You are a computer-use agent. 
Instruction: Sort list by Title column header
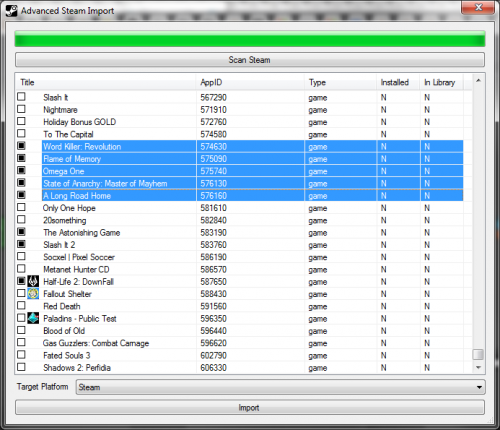coord(106,82)
